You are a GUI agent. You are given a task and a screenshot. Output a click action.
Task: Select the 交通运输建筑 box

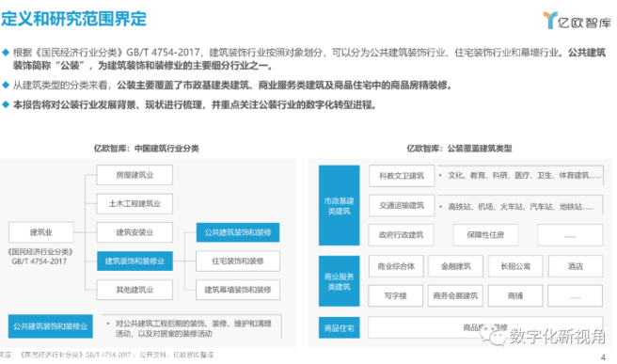tap(402, 205)
